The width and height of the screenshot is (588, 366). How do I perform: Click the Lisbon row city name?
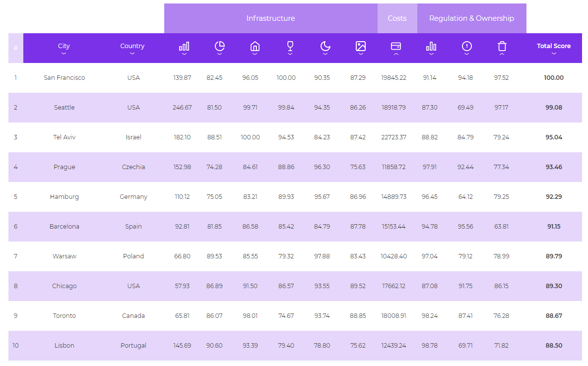65,346
